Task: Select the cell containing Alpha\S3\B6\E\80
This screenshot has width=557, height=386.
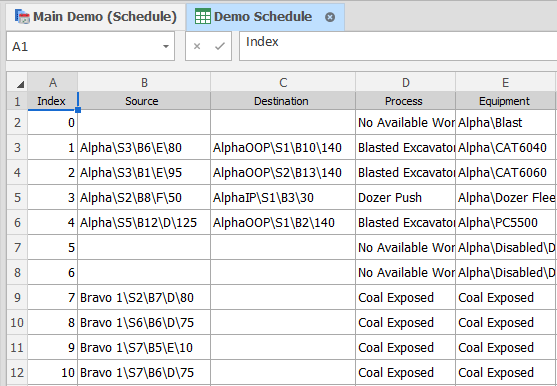Action: click(144, 147)
